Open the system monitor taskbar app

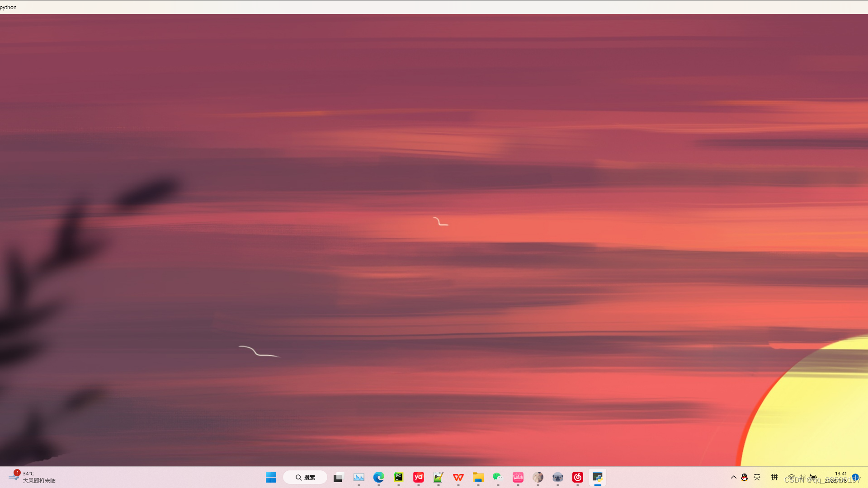359,477
